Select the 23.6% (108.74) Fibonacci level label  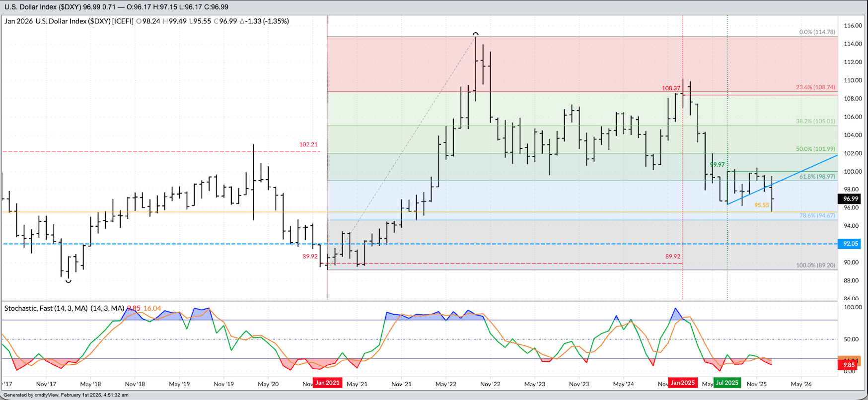point(815,87)
